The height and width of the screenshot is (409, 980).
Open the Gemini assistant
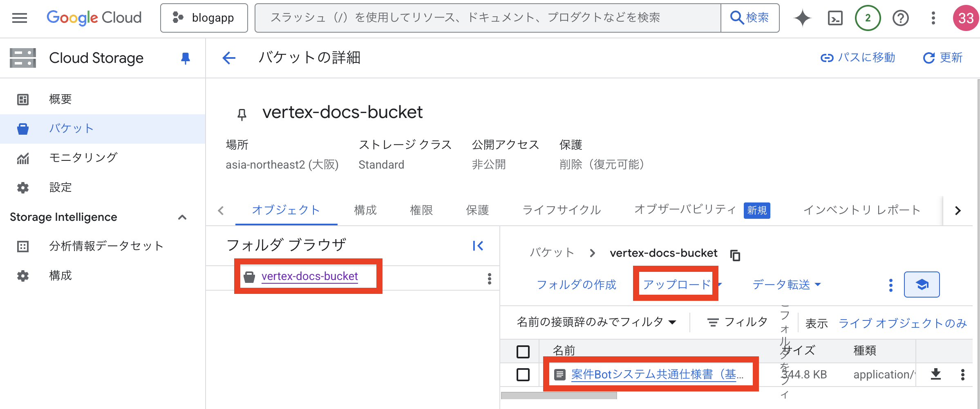(802, 18)
